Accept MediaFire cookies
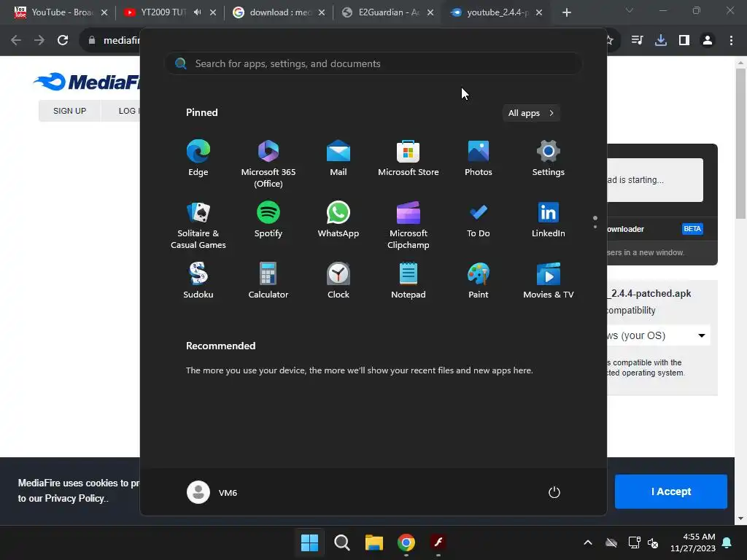The image size is (747, 560). click(671, 491)
